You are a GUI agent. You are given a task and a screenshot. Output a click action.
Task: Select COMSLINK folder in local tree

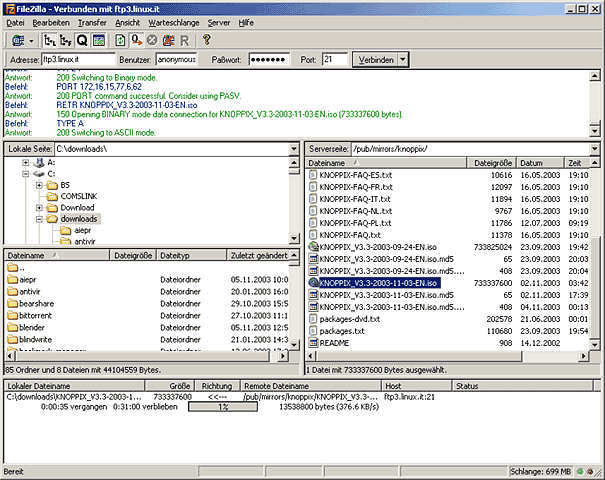click(79, 196)
